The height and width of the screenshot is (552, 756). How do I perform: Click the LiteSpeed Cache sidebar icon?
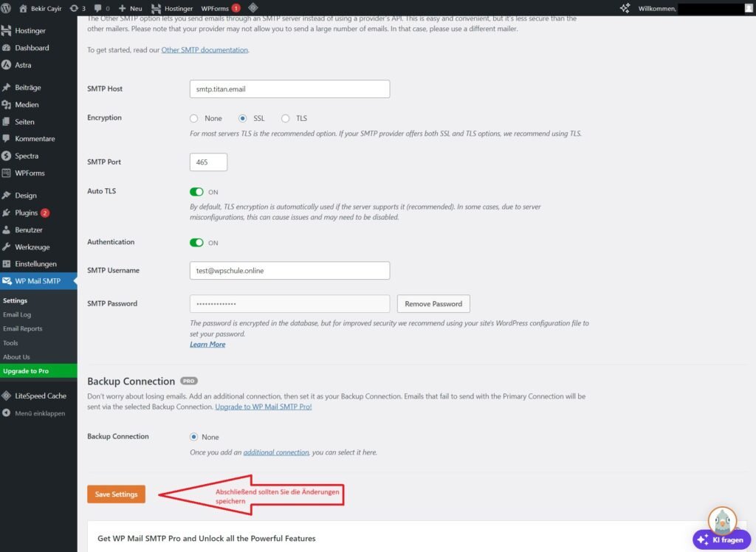6,396
